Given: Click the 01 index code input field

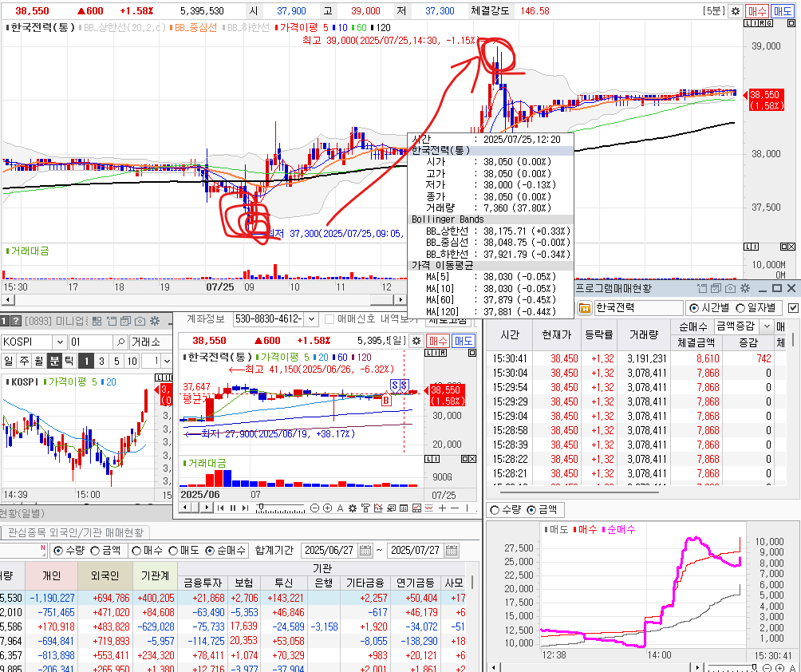Looking at the screenshot, I should click(91, 342).
